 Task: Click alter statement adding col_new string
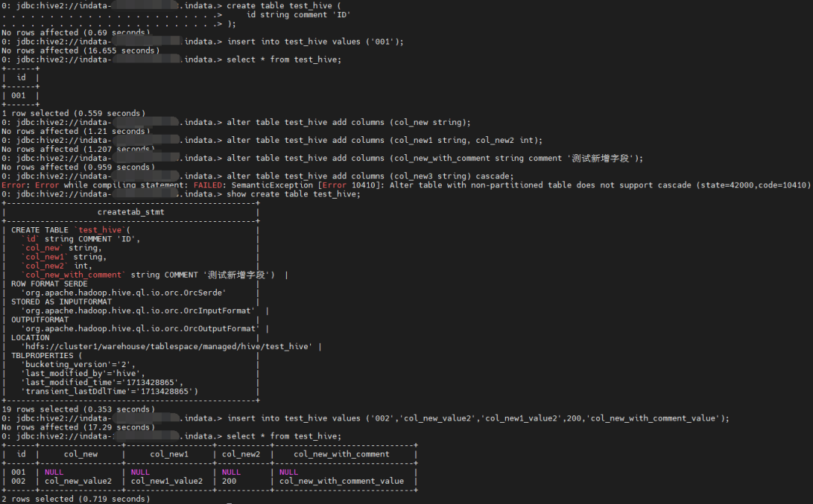point(349,123)
